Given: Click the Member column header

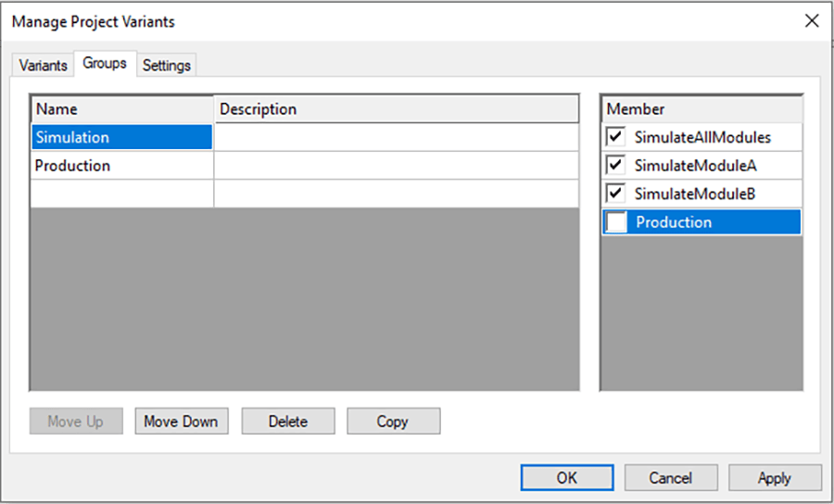Looking at the screenshot, I should point(702,109).
